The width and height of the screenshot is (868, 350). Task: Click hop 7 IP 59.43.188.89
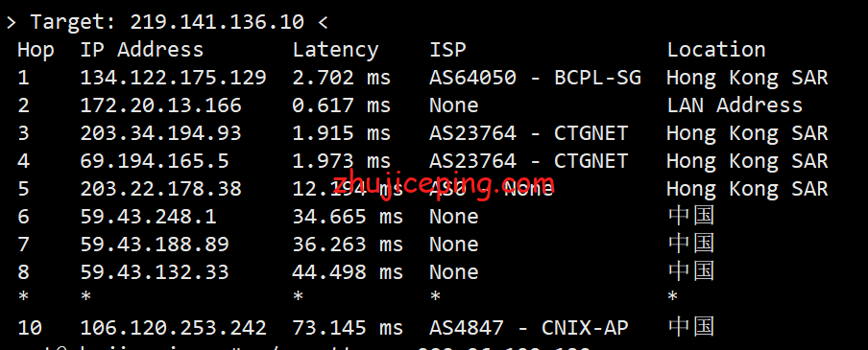155,244
